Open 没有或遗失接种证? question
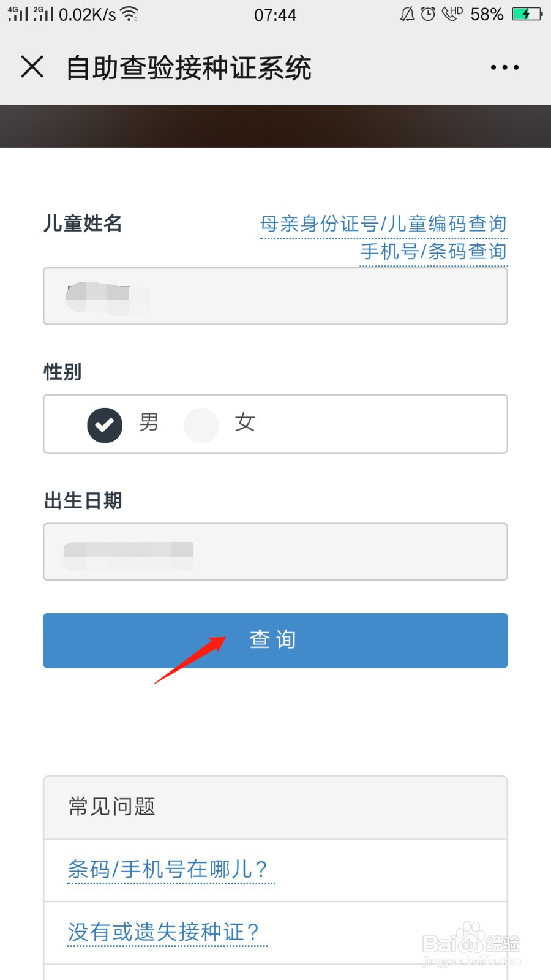551x980 pixels. tap(163, 932)
